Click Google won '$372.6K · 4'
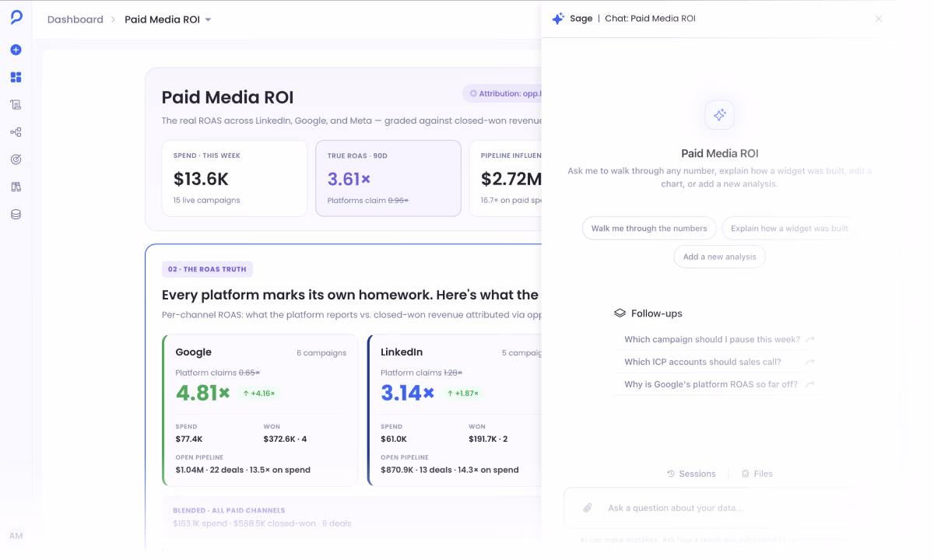The image size is (934, 560). pyautogui.click(x=286, y=439)
